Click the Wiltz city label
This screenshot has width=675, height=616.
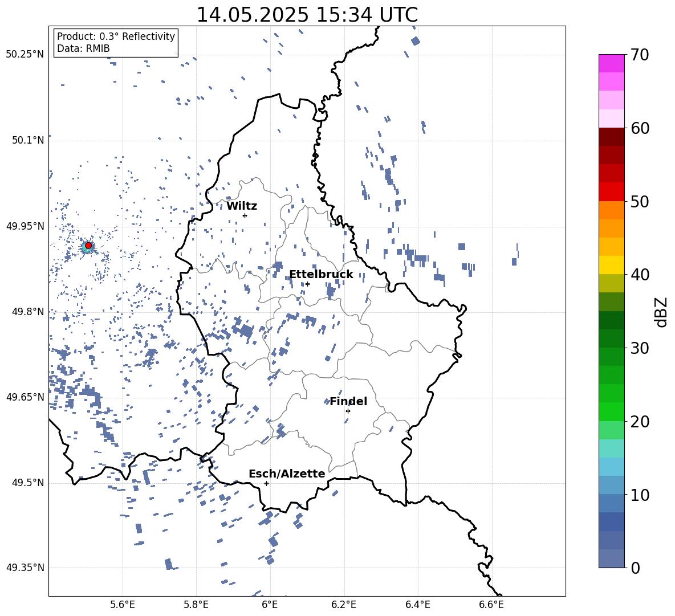[242, 206]
